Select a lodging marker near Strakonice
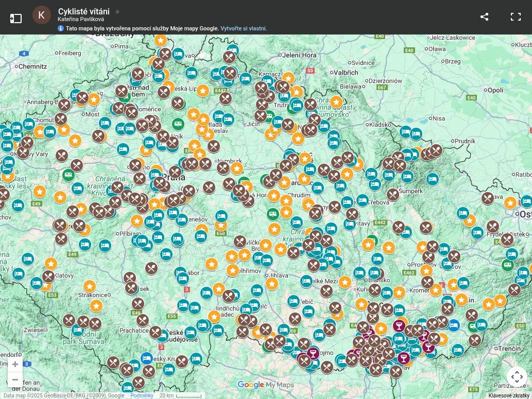532x399 pixels. click(37, 283)
